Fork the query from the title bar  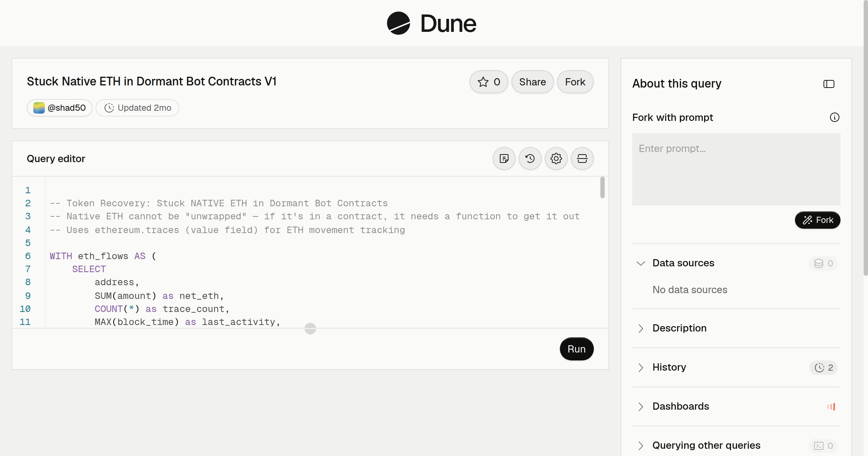click(x=575, y=82)
